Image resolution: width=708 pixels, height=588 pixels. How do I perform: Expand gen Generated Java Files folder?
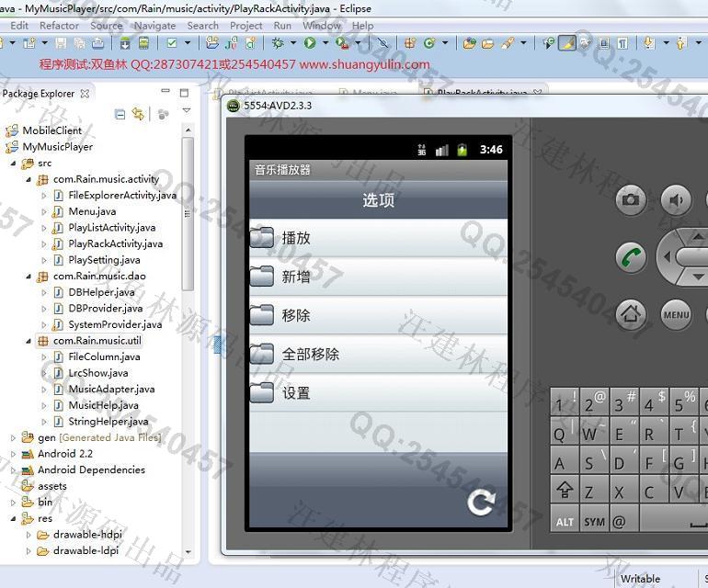tap(13, 437)
